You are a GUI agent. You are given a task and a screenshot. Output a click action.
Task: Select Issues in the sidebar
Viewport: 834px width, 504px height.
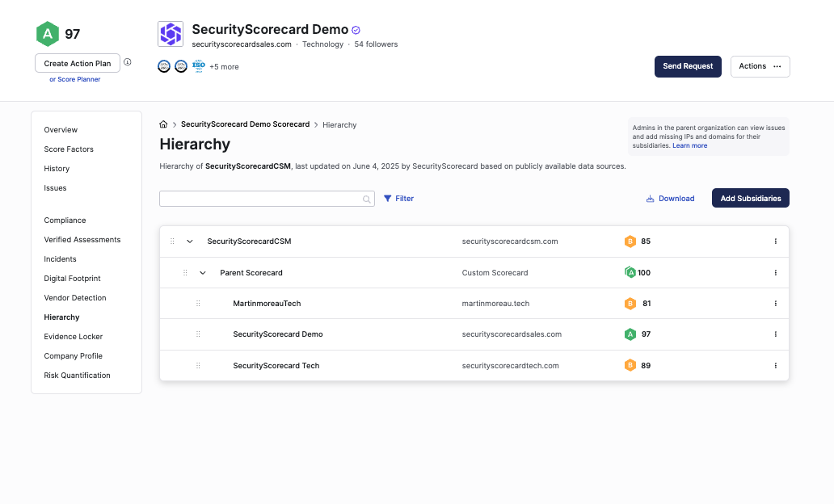click(x=55, y=188)
